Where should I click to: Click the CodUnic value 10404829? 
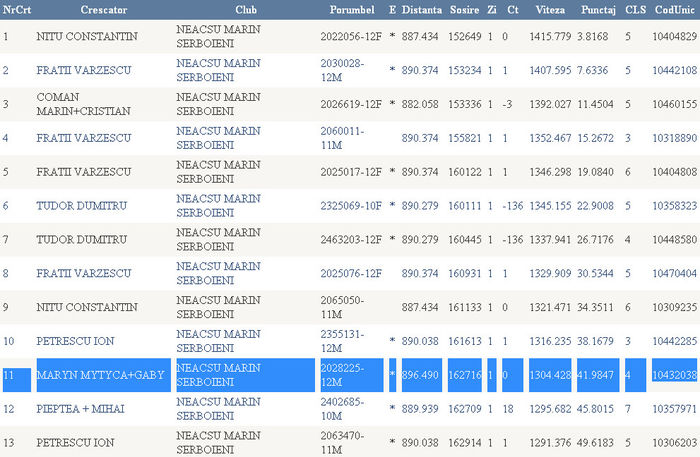coord(674,36)
